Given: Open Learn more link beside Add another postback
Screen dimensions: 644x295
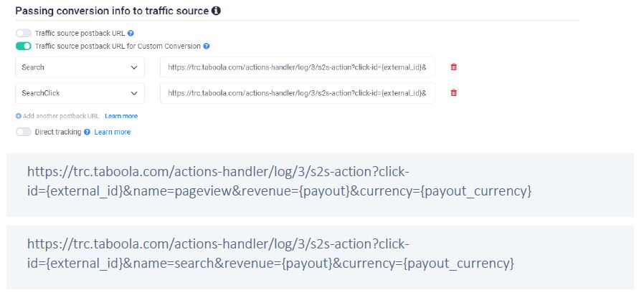Looking at the screenshot, I should pos(121,116).
